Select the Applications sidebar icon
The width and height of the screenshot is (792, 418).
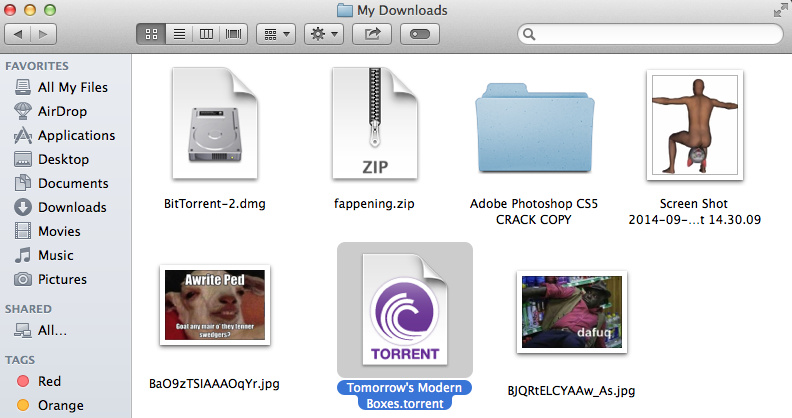pos(23,135)
